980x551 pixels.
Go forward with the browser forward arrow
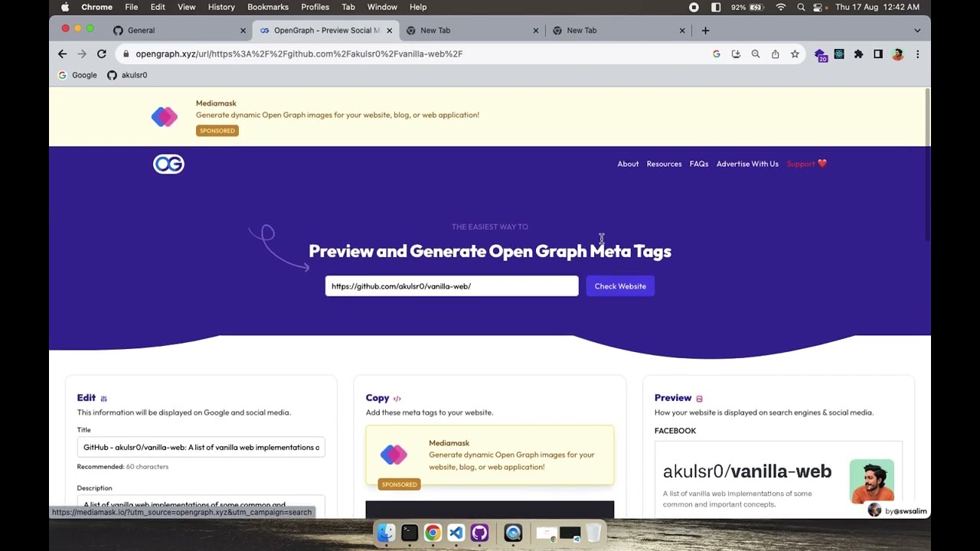click(x=82, y=54)
